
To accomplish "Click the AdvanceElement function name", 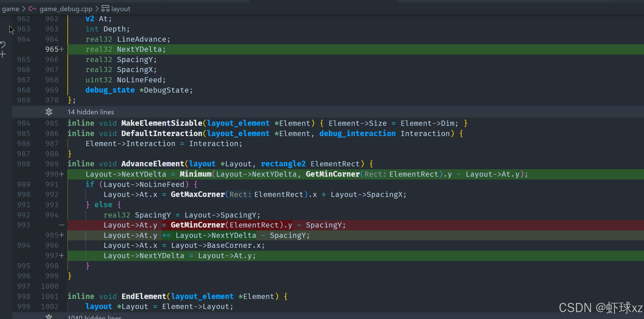I will [153, 164].
